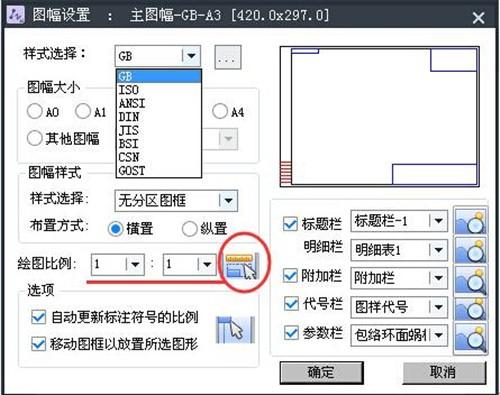Toggle 自动更新标注符号的比例 checkbox
Image resolution: width=500 pixels, height=395 pixels.
pos(38,317)
